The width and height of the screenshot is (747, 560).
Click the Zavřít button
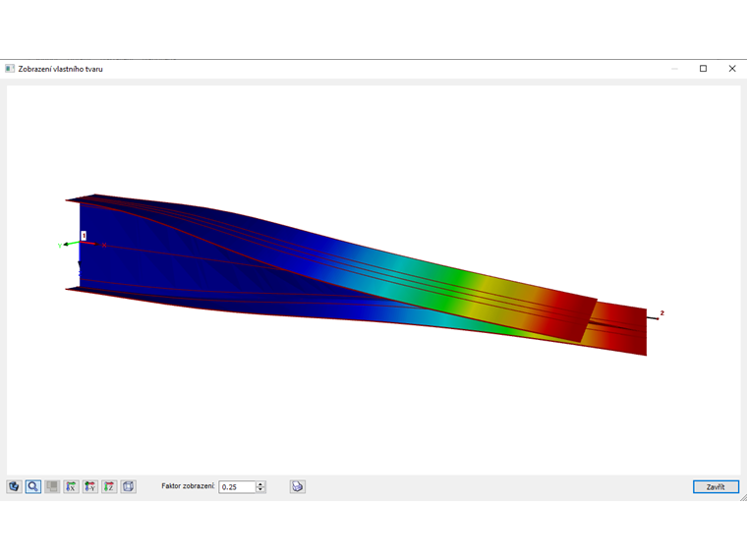(x=716, y=486)
